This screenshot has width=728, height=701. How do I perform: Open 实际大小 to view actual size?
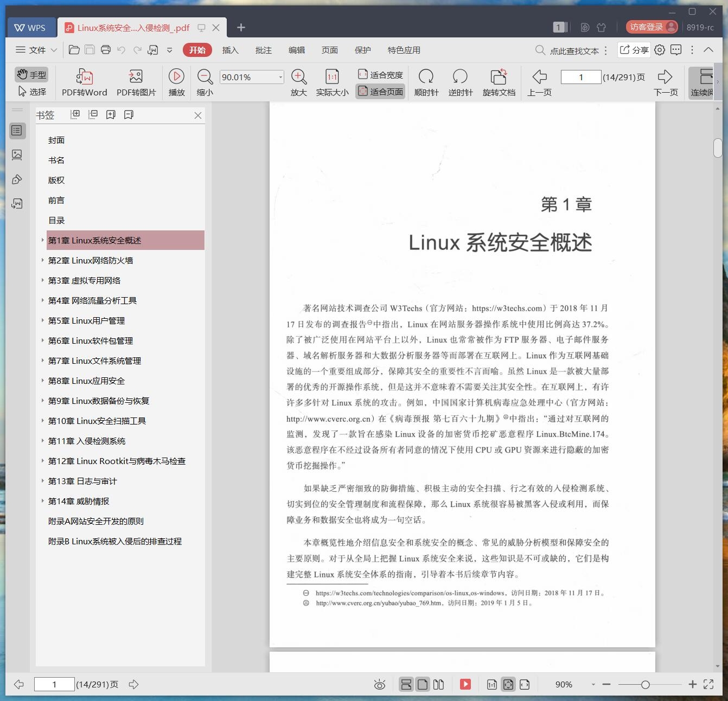(x=331, y=82)
